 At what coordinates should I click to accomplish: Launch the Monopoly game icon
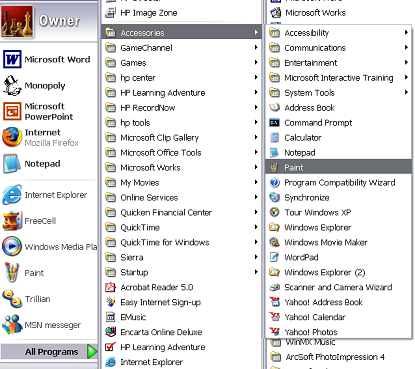(x=12, y=86)
